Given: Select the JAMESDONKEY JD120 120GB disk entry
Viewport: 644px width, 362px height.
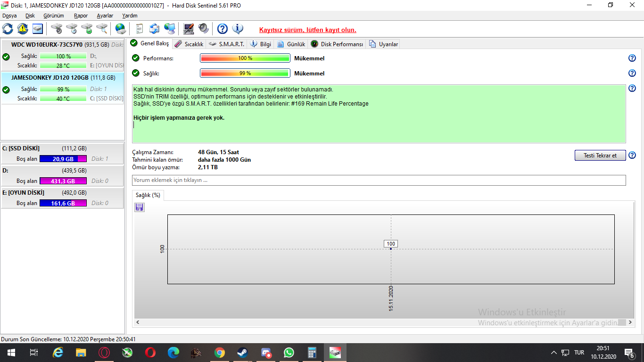Looking at the screenshot, I should pos(62,88).
